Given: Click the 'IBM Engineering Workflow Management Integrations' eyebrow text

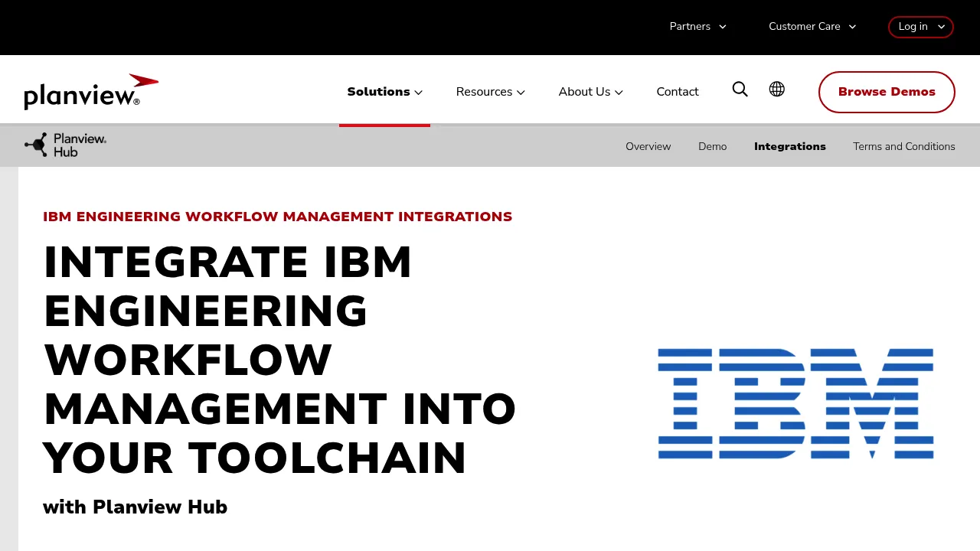Looking at the screenshot, I should (278, 217).
